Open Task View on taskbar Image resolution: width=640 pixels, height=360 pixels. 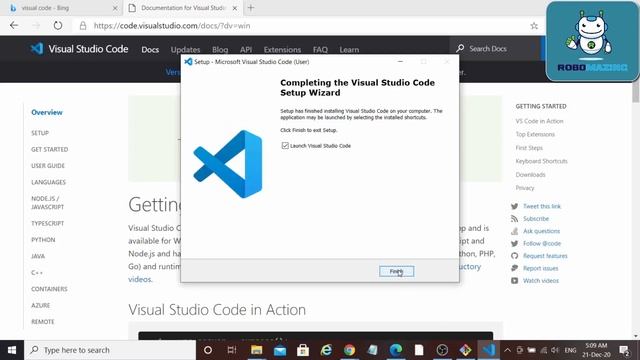pyautogui.click(x=232, y=350)
